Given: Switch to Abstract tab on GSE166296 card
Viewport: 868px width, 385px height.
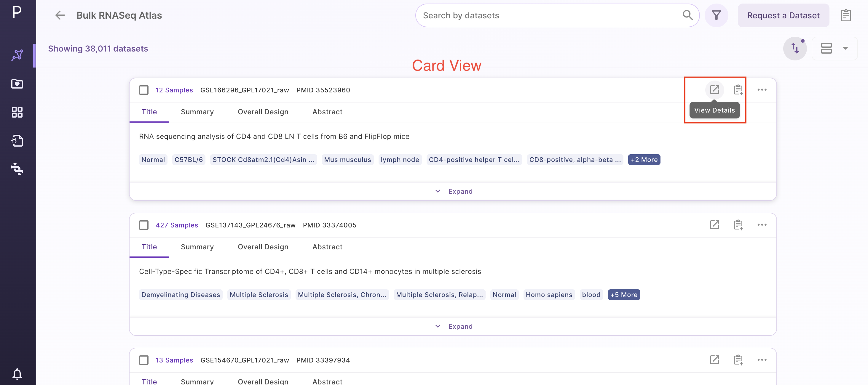Looking at the screenshot, I should pyautogui.click(x=327, y=112).
